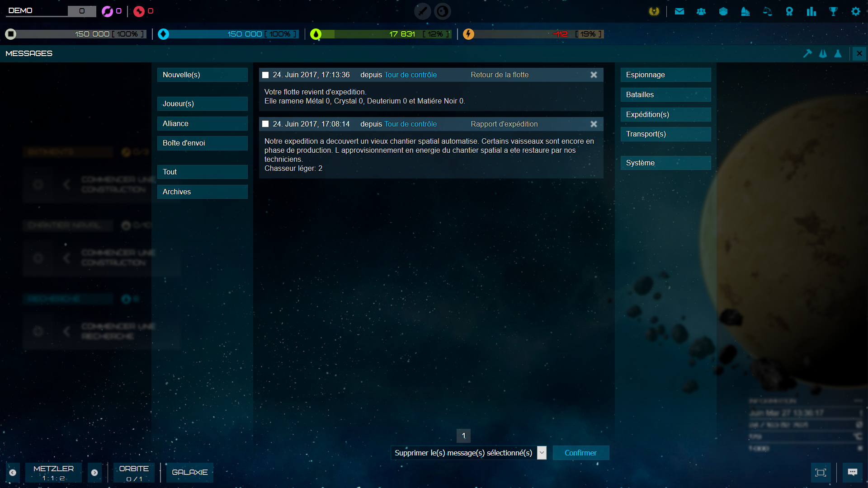Click the Confirmer button

580,453
